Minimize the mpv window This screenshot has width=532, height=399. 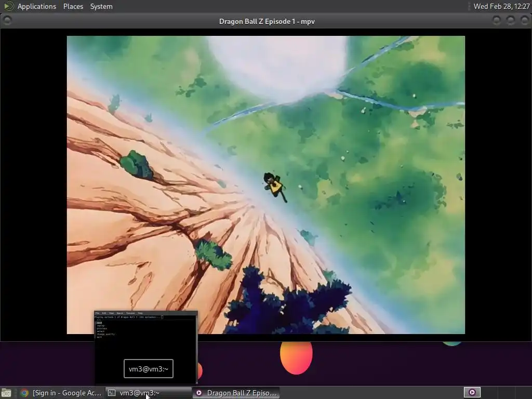pos(497,21)
